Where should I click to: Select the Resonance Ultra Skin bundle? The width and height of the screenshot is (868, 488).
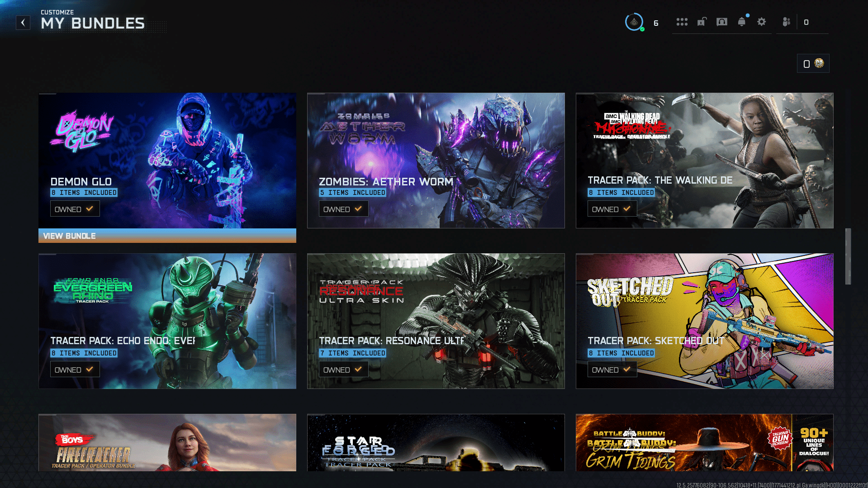[436, 321]
